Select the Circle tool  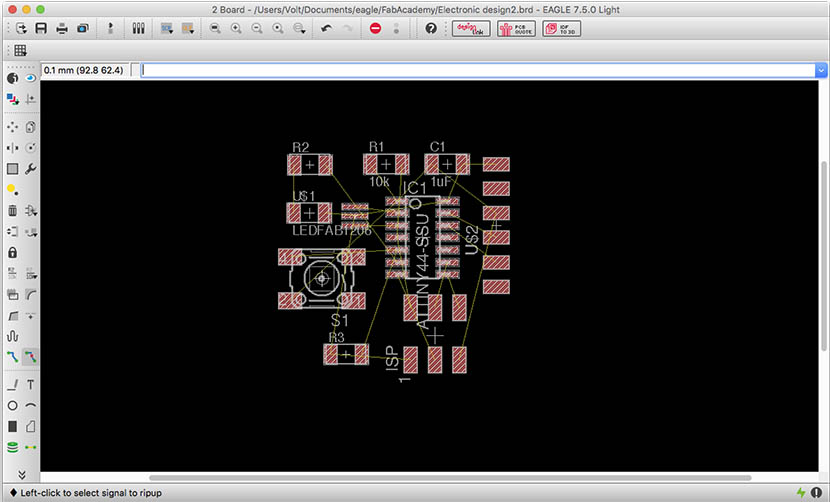12,406
